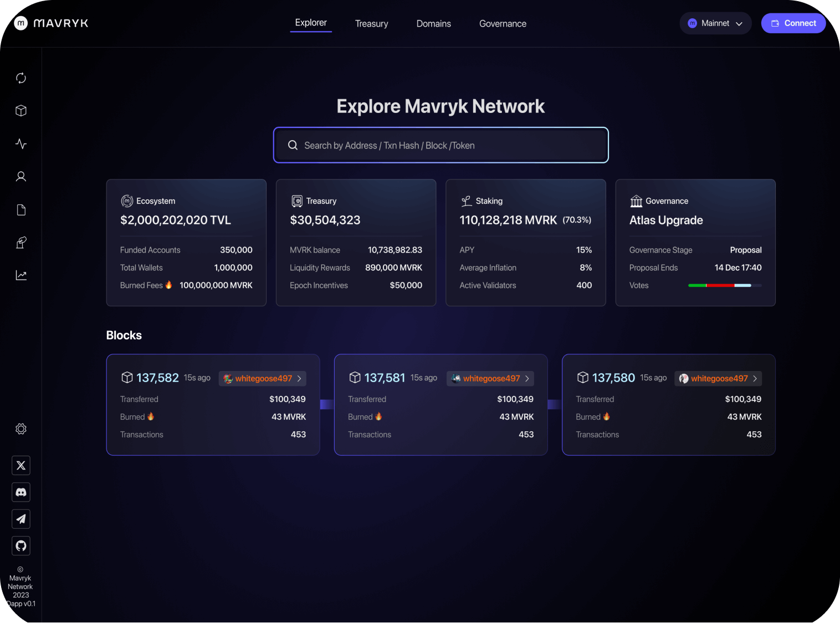Select the contracts document icon in sidebar
Image resolution: width=840 pixels, height=629 pixels.
pos(21,209)
